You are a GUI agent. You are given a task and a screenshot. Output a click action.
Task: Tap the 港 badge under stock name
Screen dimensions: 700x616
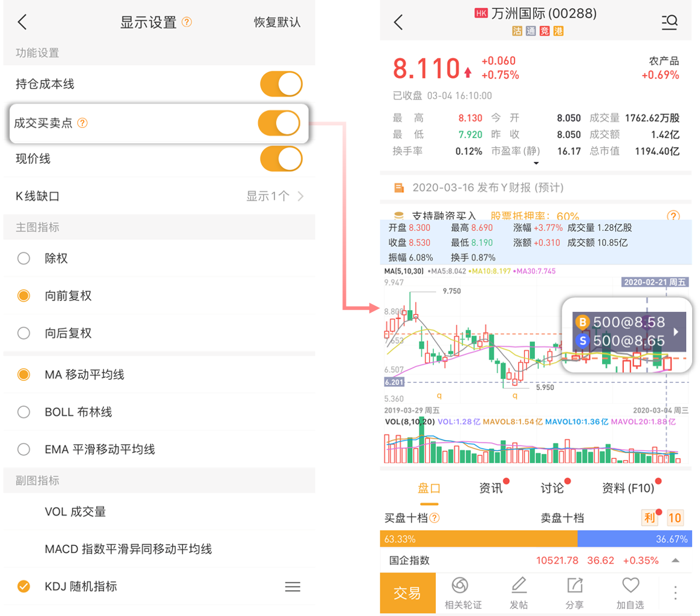pos(559,31)
